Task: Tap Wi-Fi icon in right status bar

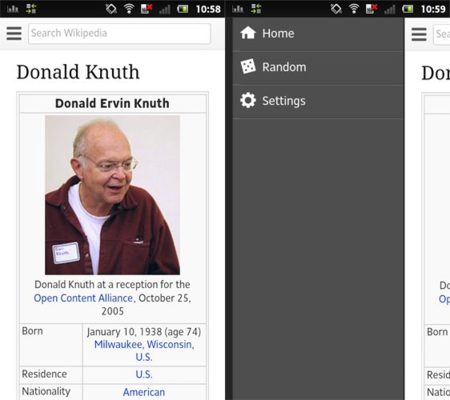Action: click(354, 9)
